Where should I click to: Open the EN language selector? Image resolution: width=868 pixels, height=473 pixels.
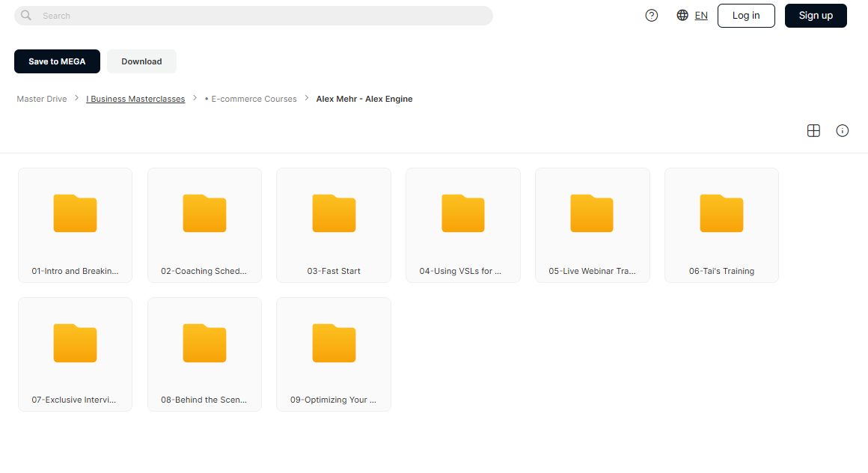[x=701, y=16]
